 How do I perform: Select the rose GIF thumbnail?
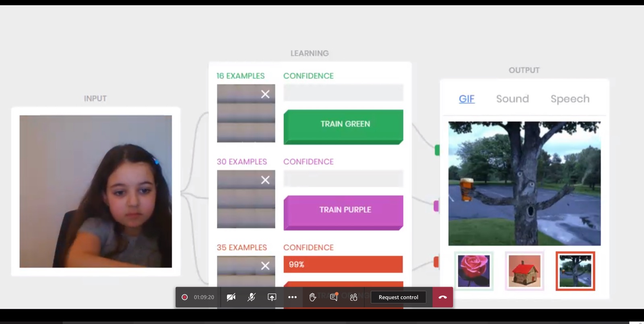pyautogui.click(x=474, y=271)
